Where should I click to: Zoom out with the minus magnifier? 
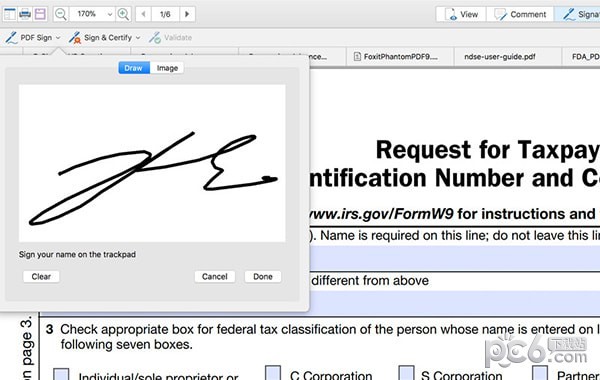[x=60, y=14]
